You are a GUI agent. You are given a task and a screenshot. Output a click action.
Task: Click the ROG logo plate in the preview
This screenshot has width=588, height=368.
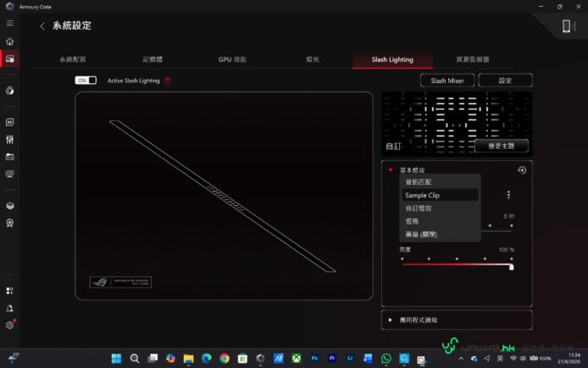click(121, 282)
